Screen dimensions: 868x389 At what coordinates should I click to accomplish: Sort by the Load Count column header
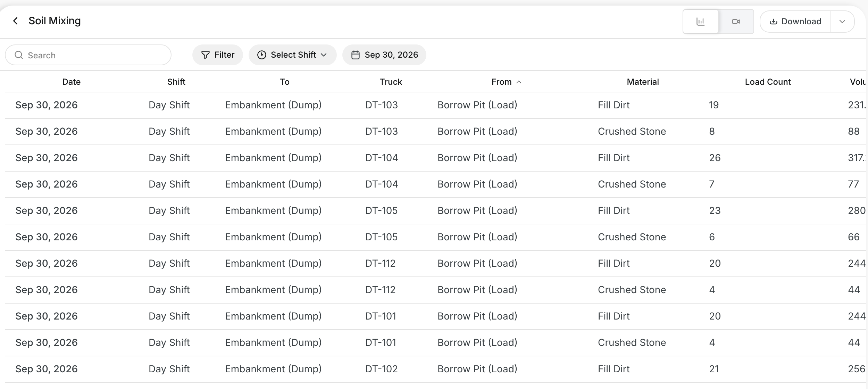[x=768, y=82]
